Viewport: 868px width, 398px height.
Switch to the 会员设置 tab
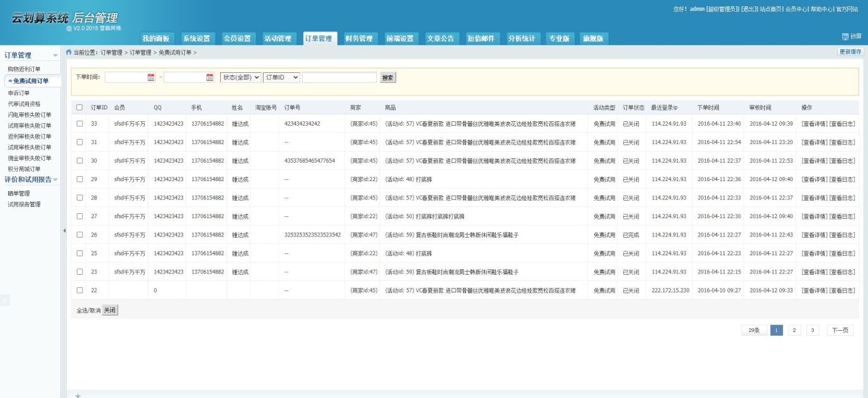(x=237, y=38)
